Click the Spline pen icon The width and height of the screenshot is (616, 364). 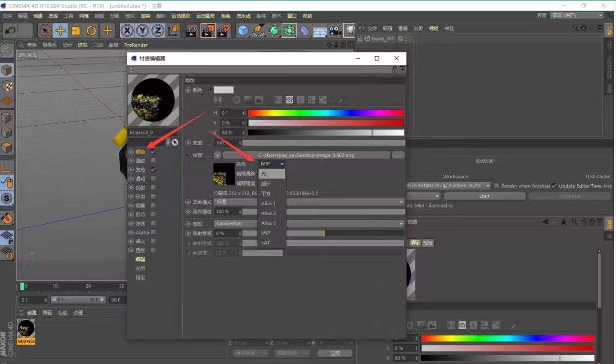tap(258, 31)
